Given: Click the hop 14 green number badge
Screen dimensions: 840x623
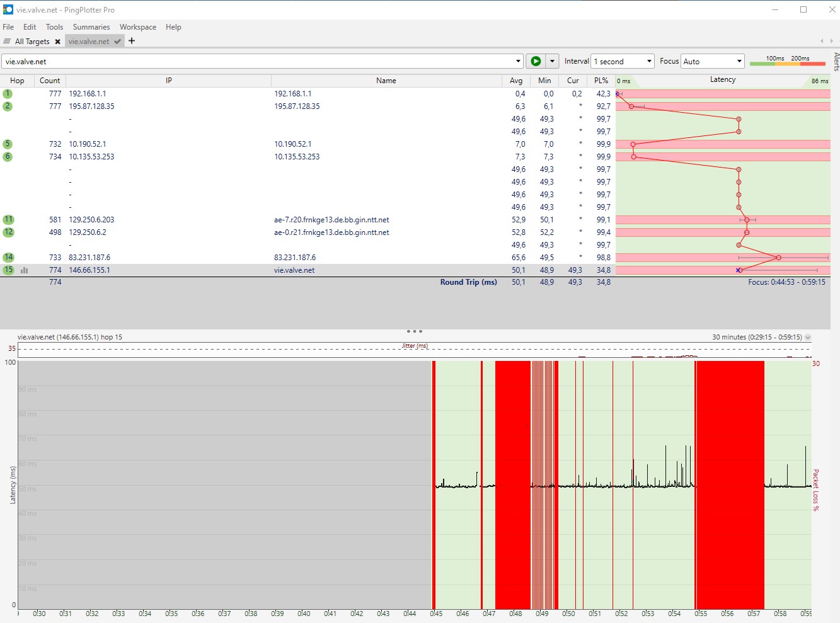Looking at the screenshot, I should click(8, 257).
